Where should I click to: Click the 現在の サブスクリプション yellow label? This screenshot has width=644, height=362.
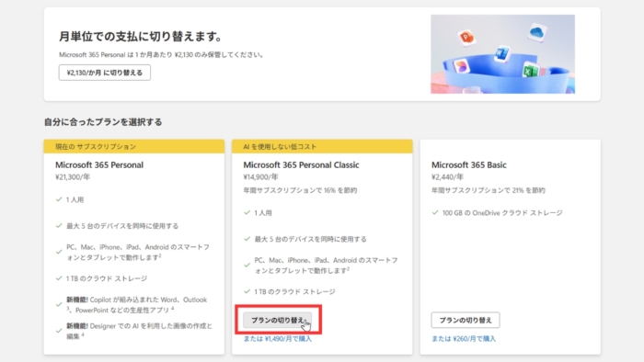pos(134,146)
